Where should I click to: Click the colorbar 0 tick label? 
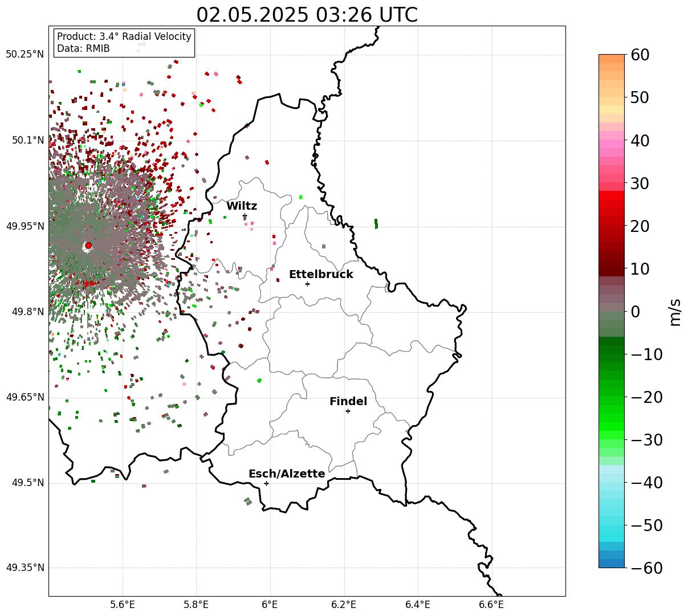(x=635, y=311)
